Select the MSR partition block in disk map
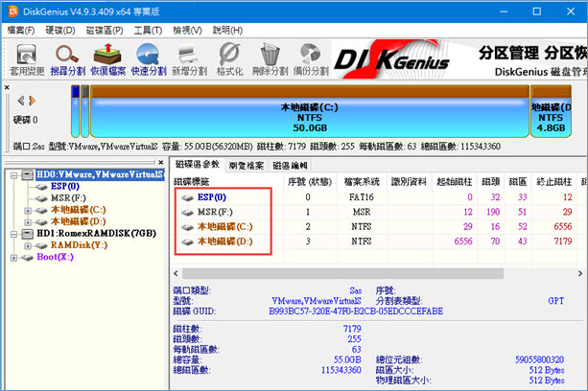The image size is (588, 391). pyautogui.click(x=85, y=111)
